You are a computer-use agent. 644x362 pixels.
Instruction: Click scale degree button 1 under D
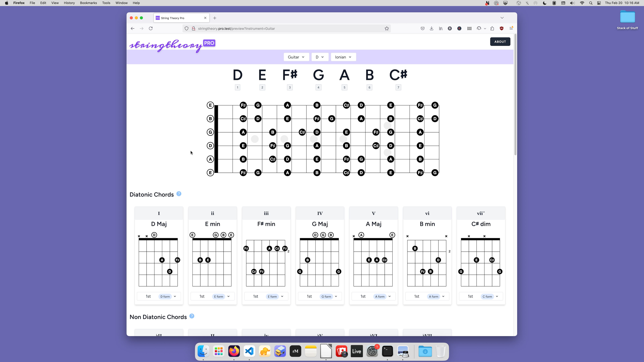tap(237, 87)
